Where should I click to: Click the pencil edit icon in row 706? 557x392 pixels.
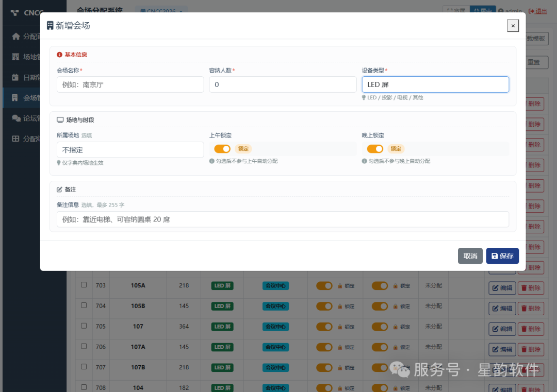click(x=495, y=349)
